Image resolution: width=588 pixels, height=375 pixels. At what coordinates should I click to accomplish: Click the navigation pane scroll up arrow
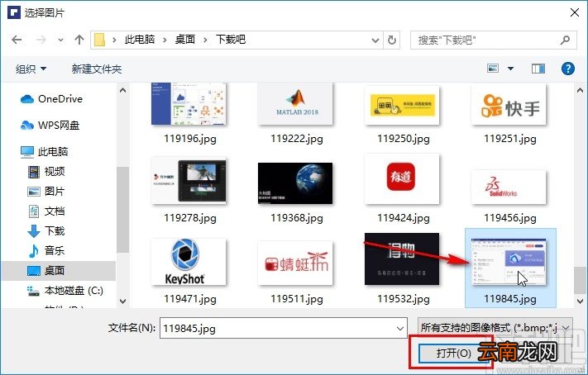[122, 90]
